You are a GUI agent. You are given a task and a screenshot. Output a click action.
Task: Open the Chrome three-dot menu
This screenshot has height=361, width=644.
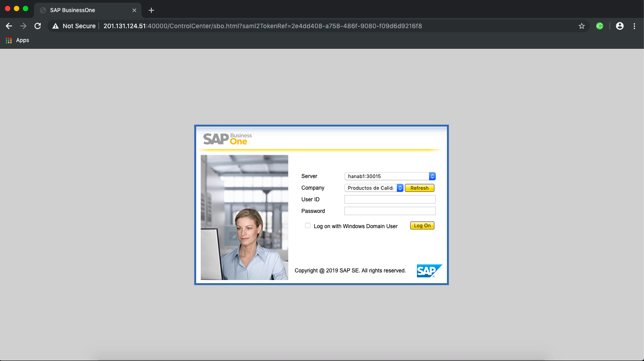coord(634,26)
